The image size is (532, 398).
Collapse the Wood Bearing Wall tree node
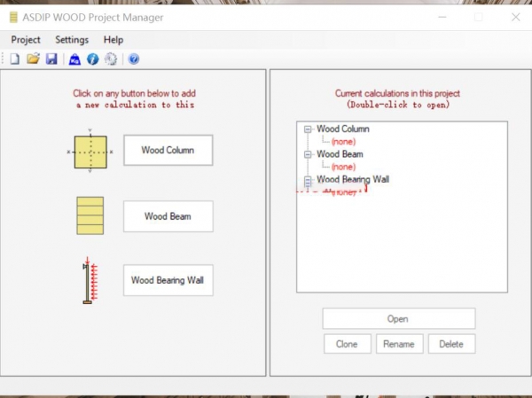click(308, 181)
